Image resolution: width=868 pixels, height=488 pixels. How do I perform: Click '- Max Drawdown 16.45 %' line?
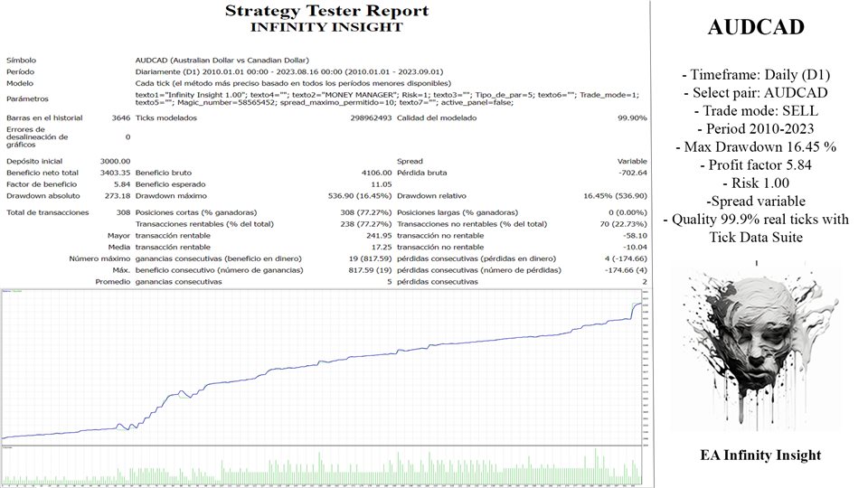click(x=756, y=146)
